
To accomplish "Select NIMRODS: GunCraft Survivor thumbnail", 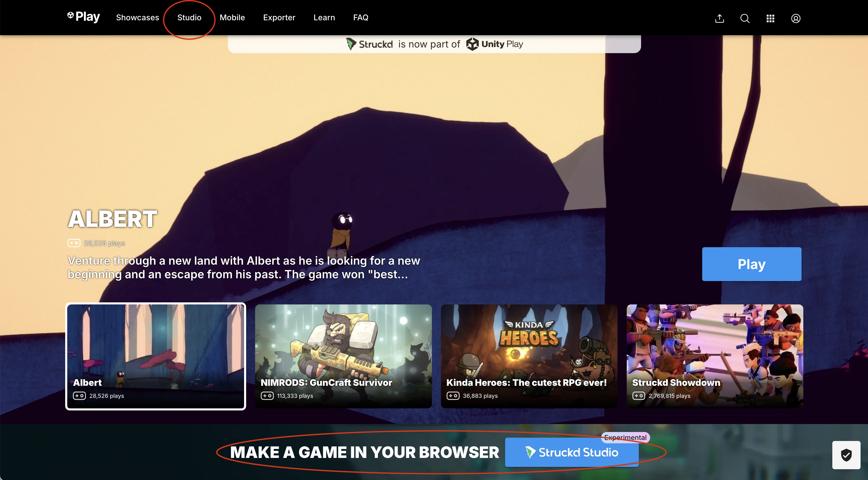I will [343, 356].
